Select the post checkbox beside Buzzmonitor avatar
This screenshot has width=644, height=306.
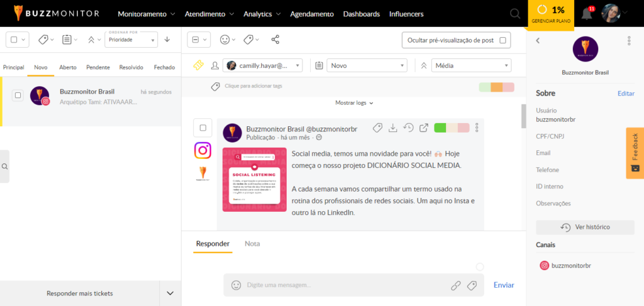pyautogui.click(x=203, y=128)
